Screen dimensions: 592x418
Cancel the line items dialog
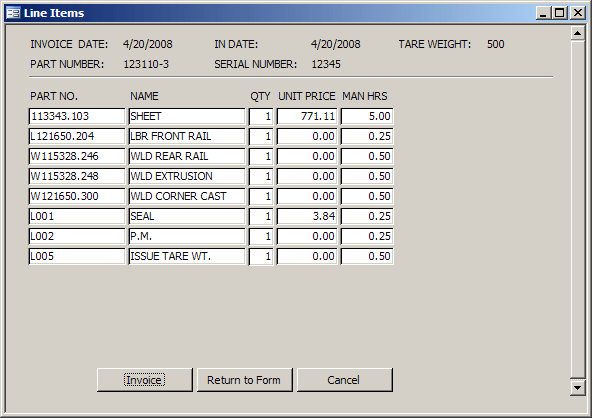click(345, 380)
